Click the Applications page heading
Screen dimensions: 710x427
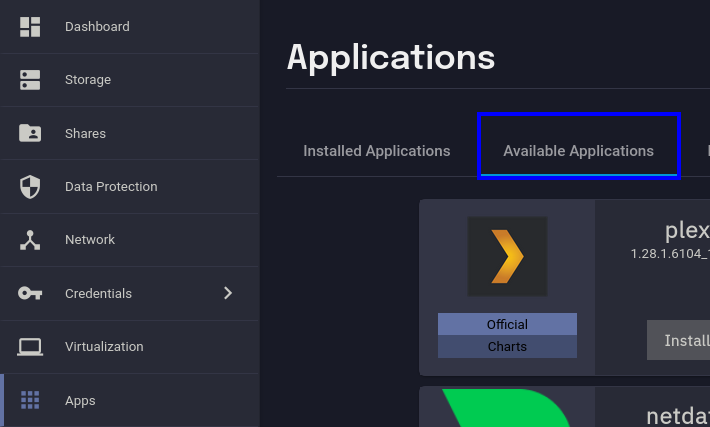(x=391, y=58)
